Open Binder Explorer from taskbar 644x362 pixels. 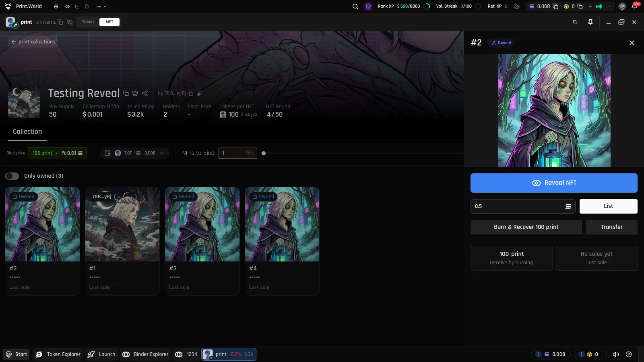pos(146,354)
